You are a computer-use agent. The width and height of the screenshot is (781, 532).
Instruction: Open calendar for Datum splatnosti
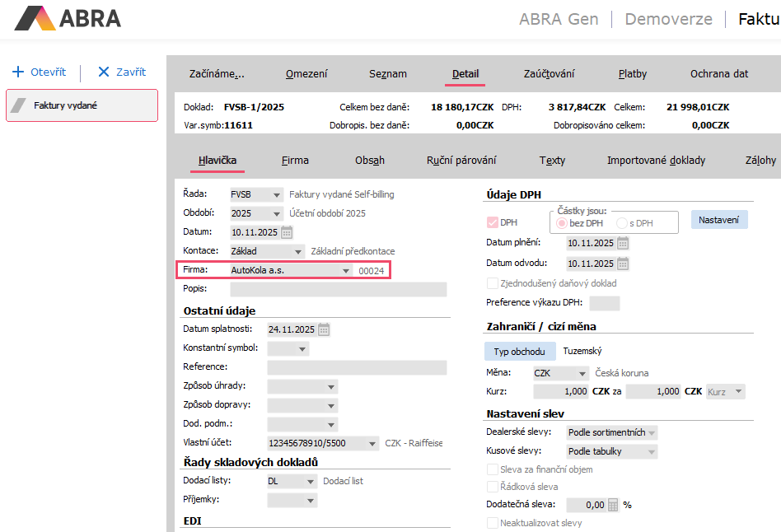(324, 329)
